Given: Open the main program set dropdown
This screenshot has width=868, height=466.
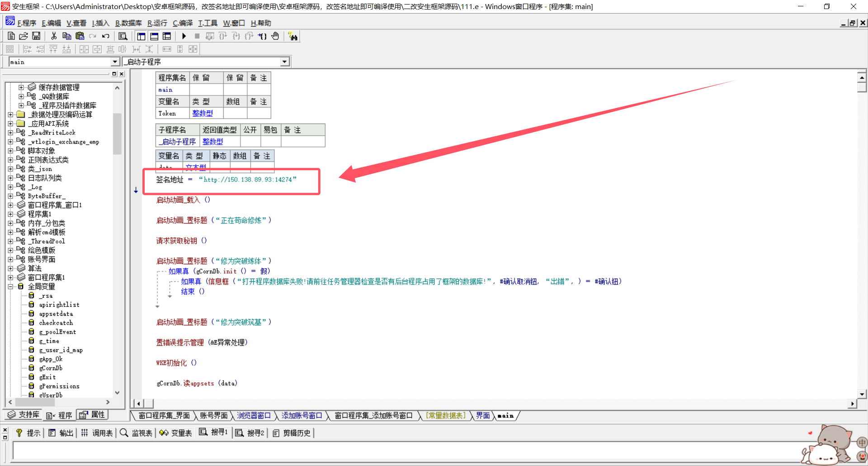Looking at the screenshot, I should pyautogui.click(x=115, y=62).
